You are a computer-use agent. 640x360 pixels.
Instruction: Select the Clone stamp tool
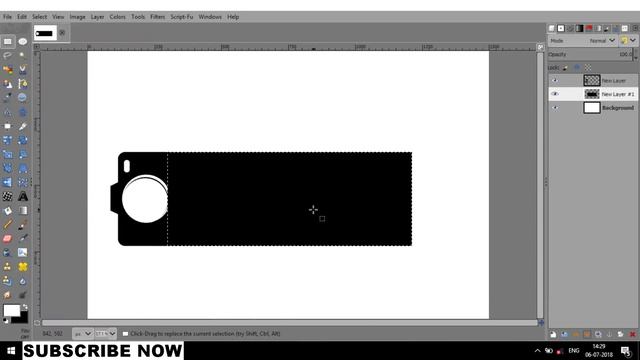coord(7,267)
